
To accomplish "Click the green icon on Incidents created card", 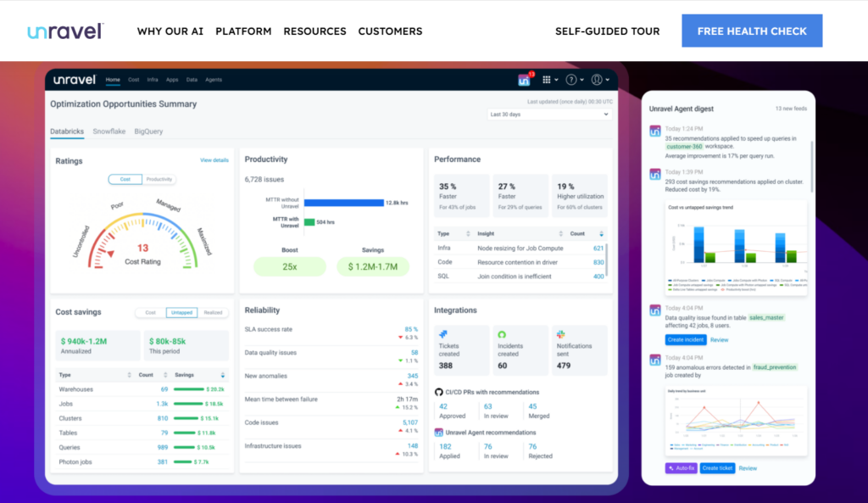I will point(502,334).
